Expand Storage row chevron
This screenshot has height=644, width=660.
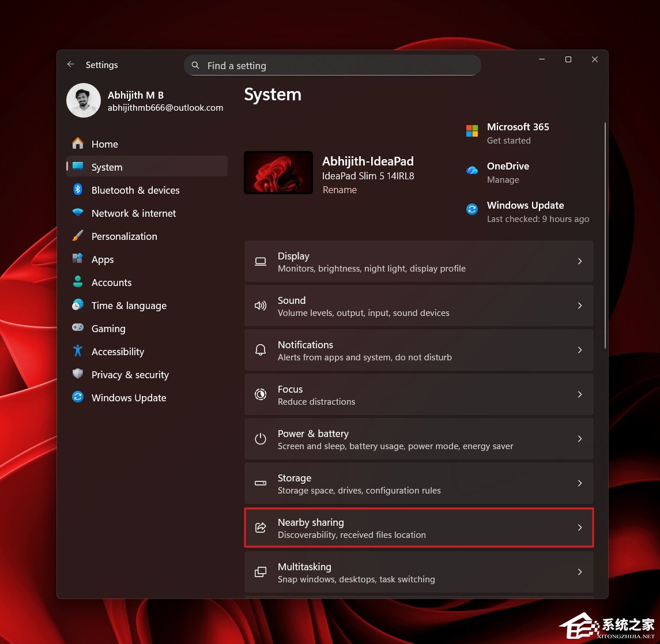point(580,483)
